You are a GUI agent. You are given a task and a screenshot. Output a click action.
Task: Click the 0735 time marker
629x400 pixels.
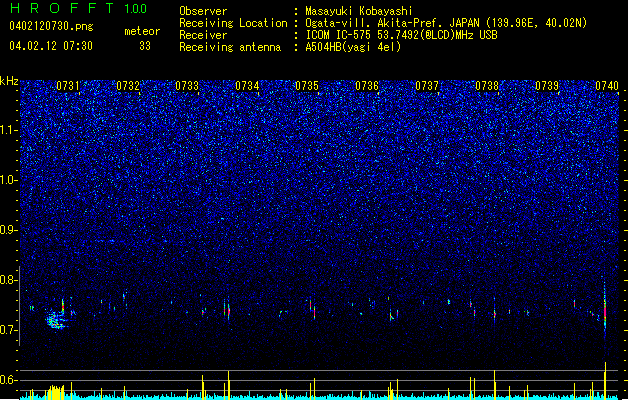(x=307, y=86)
